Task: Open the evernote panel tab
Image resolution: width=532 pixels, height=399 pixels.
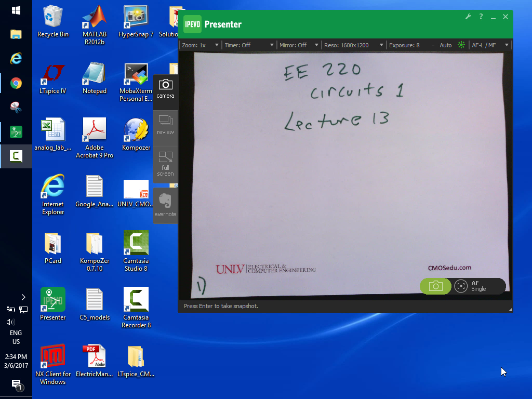Action: coord(165,206)
